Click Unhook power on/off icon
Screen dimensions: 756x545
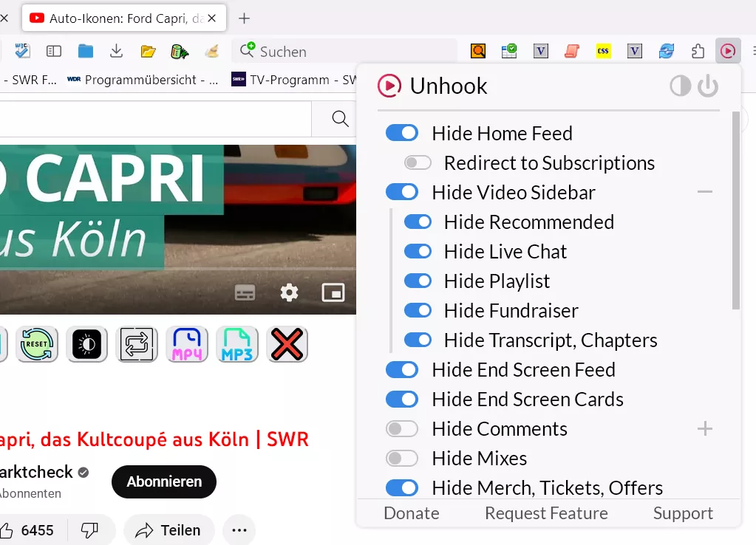point(708,86)
